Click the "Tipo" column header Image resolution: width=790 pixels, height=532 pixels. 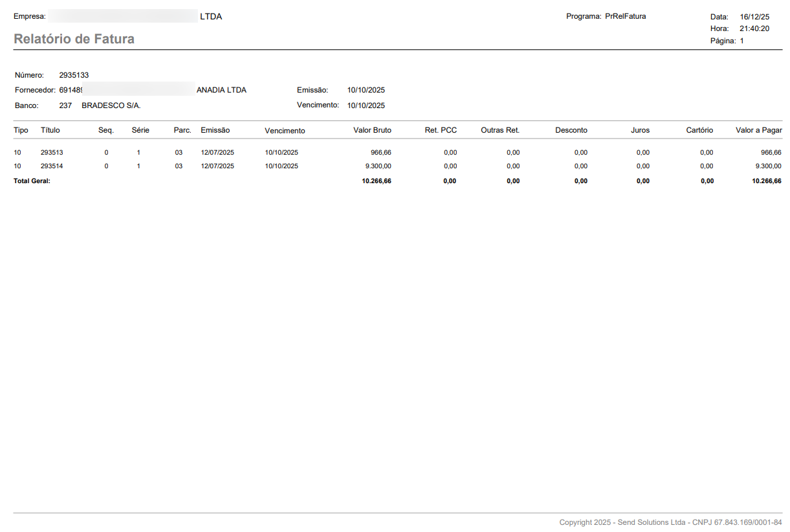21,130
